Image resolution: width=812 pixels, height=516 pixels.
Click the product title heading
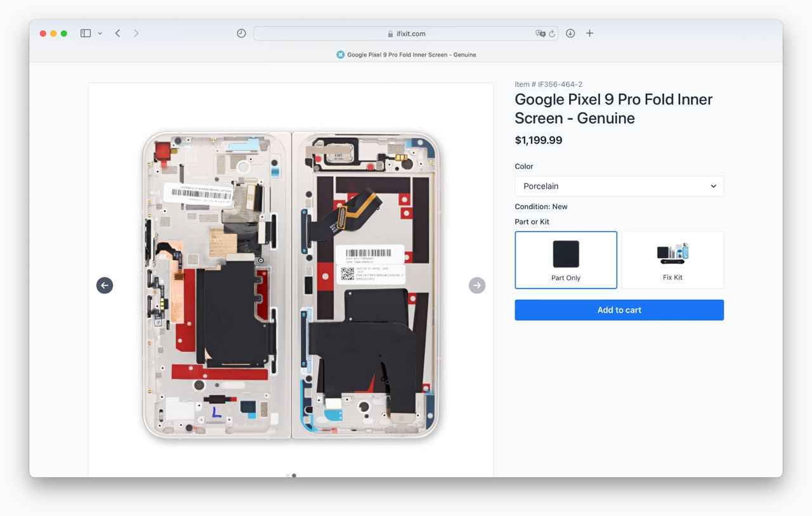tap(613, 108)
